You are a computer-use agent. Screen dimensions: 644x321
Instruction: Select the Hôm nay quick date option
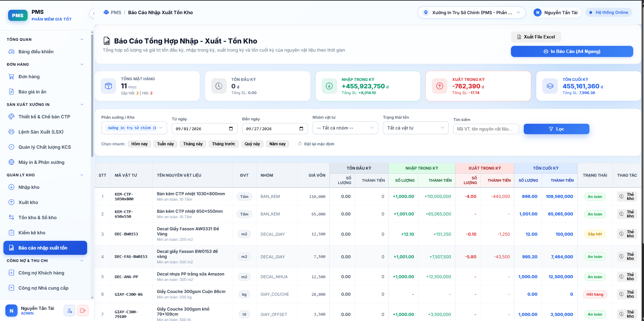coord(139,144)
